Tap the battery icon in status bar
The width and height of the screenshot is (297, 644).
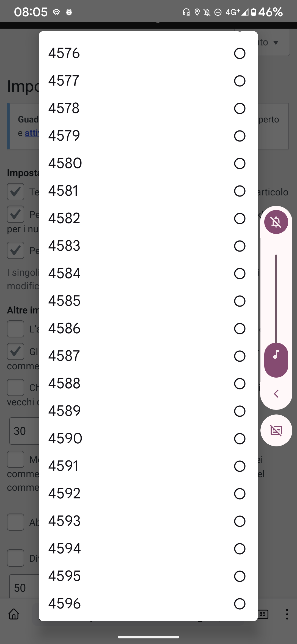253,12
